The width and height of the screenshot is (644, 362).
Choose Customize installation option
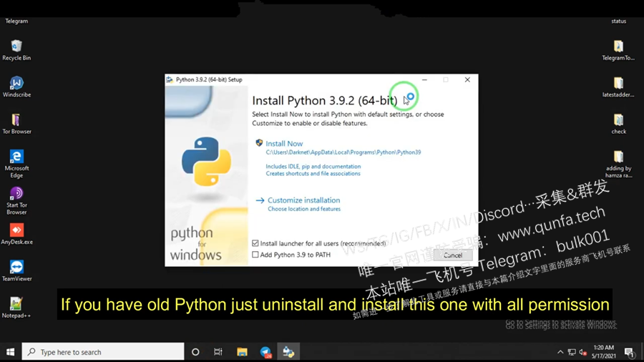(x=303, y=200)
